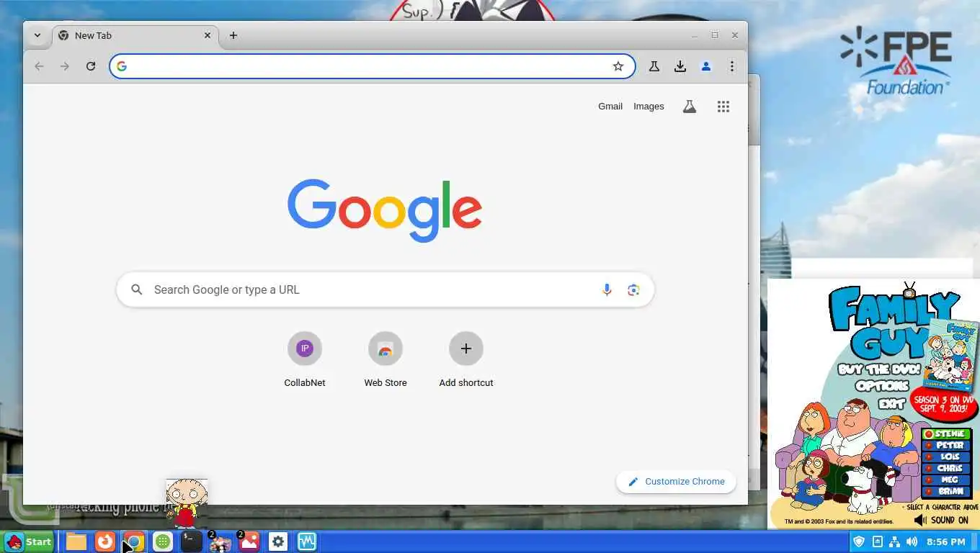Click the Customize Chrome button

[x=676, y=482]
